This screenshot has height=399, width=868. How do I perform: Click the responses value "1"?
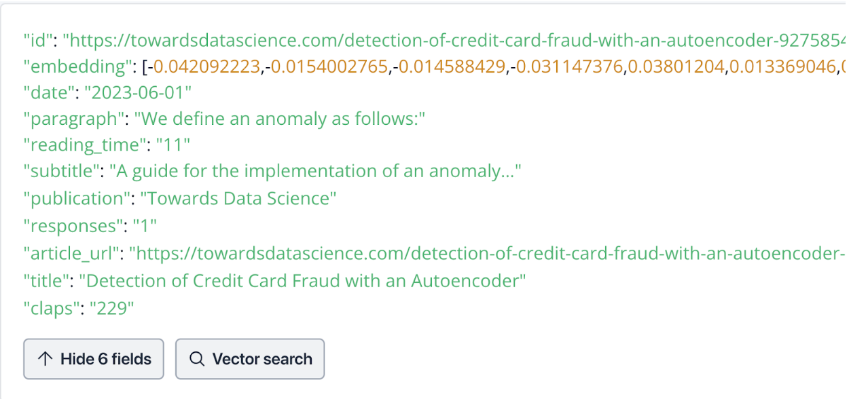pos(145,226)
